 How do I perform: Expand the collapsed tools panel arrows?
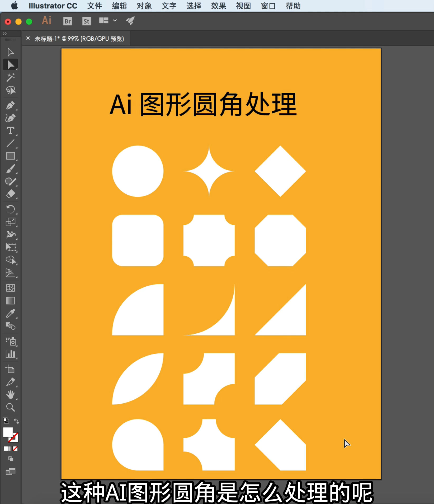pyautogui.click(x=5, y=34)
